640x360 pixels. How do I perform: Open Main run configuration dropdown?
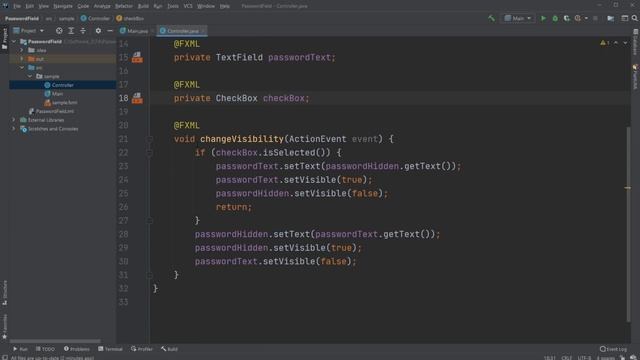point(518,18)
